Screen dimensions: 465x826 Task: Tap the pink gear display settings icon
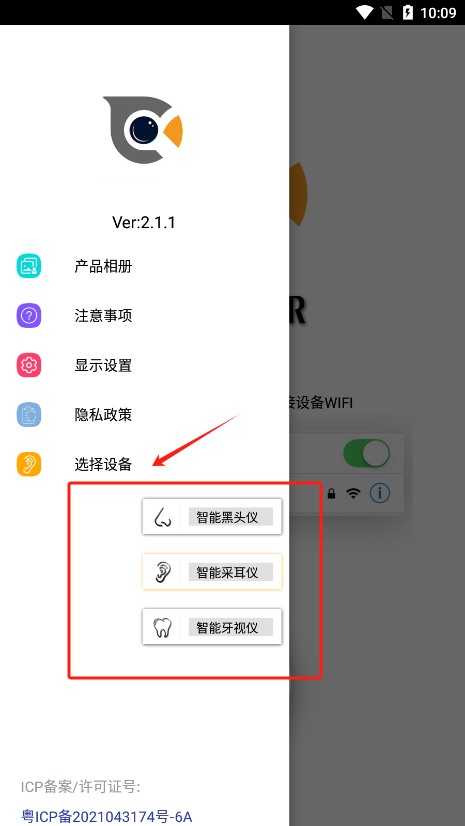pyautogui.click(x=28, y=365)
